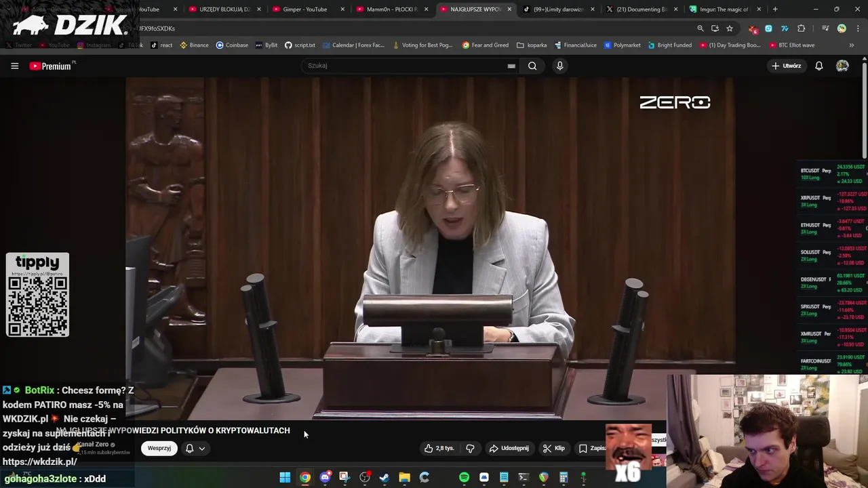Image resolution: width=868 pixels, height=488 pixels.
Task: Show more bookmarks with double chevron
Action: tap(852, 45)
